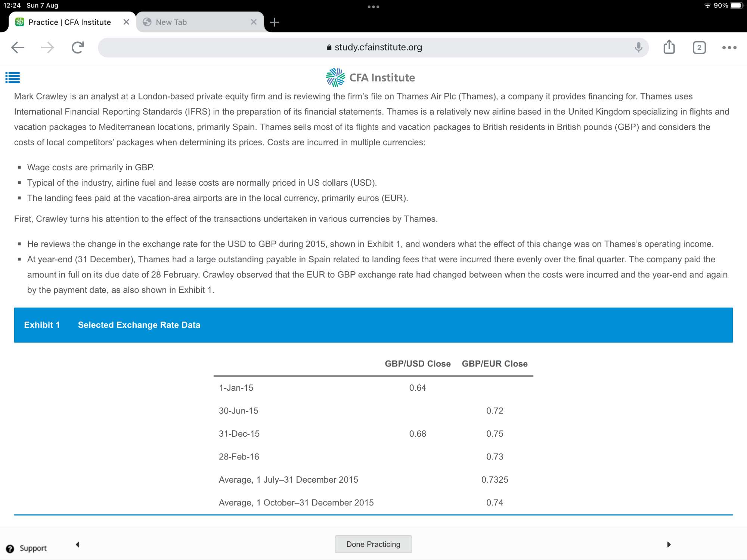Open the blue table of contents list icon
Image resolution: width=747 pixels, height=560 pixels.
tap(12, 77)
